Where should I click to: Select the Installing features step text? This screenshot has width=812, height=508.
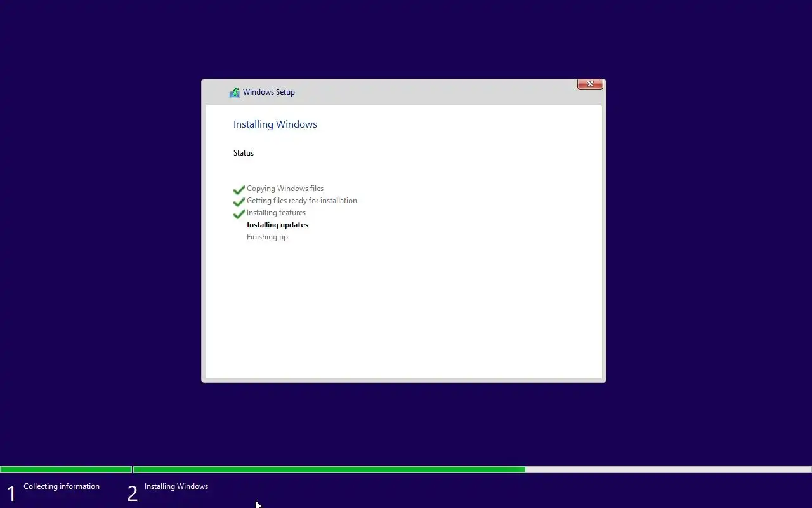pos(276,213)
